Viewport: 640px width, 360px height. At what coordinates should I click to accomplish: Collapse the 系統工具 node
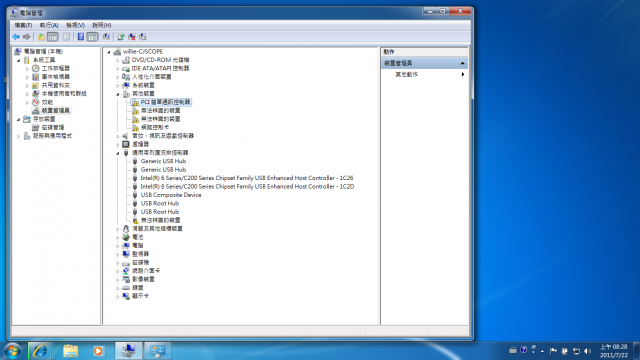pyautogui.click(x=18, y=60)
